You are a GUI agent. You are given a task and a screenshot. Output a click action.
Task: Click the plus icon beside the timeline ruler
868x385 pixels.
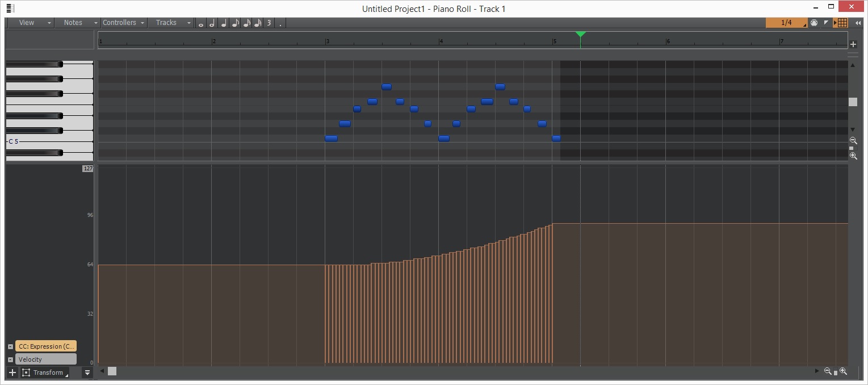[853, 44]
